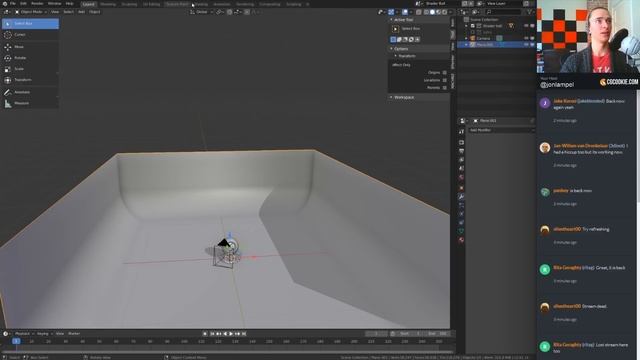Open the Render properties tab icon

pyautogui.click(x=461, y=142)
